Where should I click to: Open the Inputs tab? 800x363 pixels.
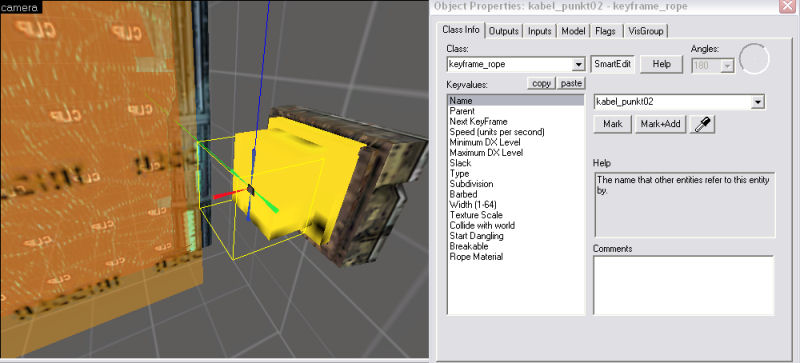pos(540,31)
